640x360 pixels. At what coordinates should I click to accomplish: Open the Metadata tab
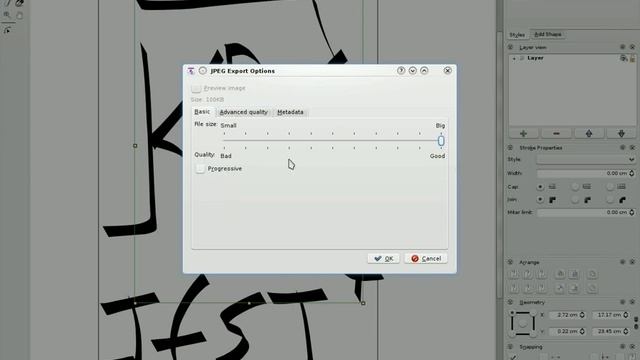(290, 112)
